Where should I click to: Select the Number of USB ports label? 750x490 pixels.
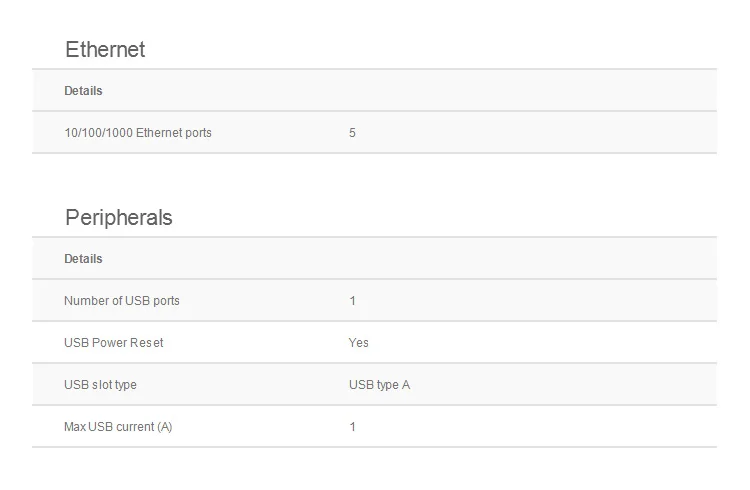(x=122, y=301)
